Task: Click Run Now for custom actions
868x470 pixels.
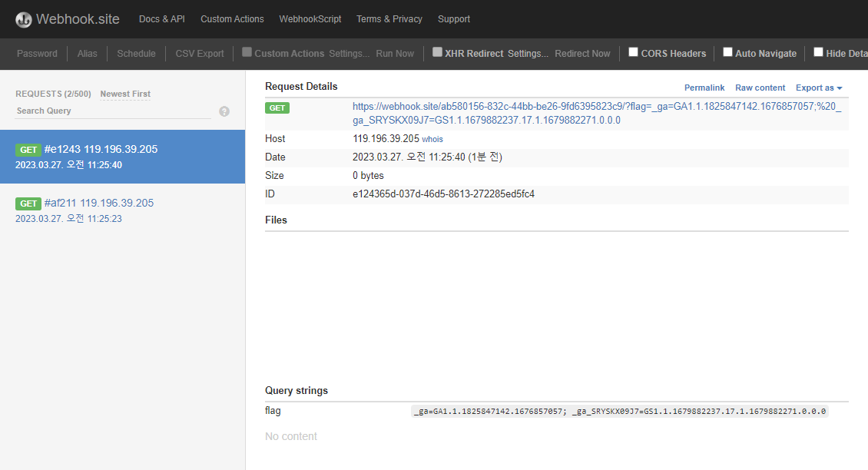Action: pyautogui.click(x=395, y=54)
